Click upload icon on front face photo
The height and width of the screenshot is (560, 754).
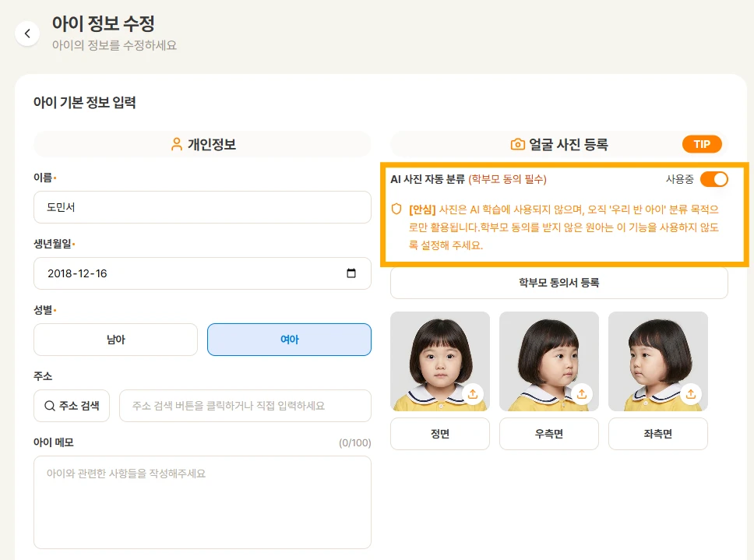[x=473, y=394]
